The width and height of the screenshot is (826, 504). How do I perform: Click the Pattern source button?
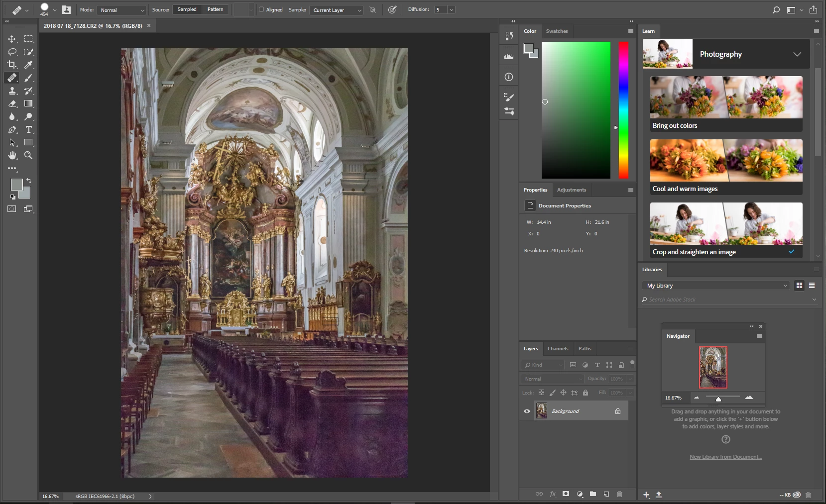pos(215,9)
